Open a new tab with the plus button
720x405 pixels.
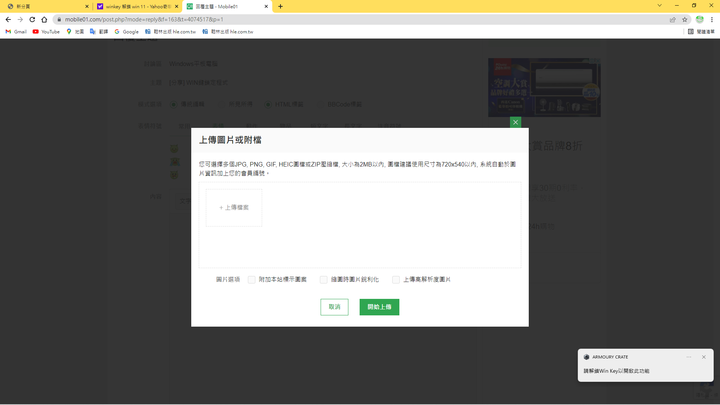(281, 6)
